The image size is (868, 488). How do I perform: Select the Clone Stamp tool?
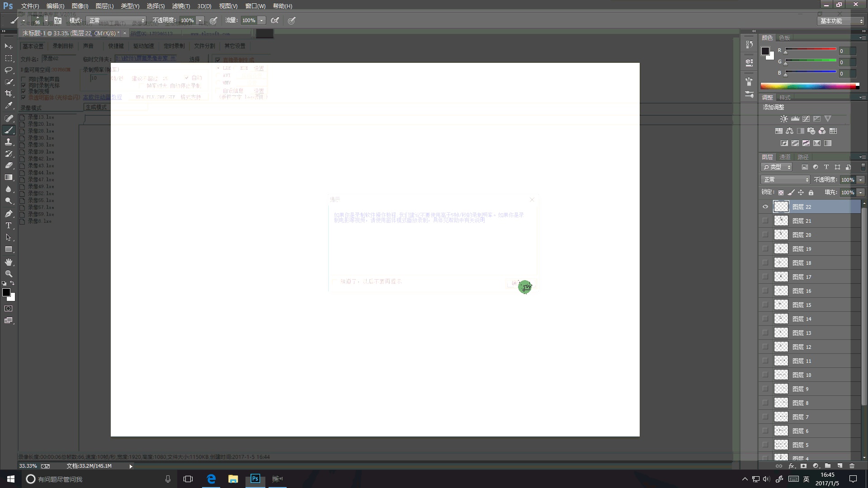click(9, 142)
